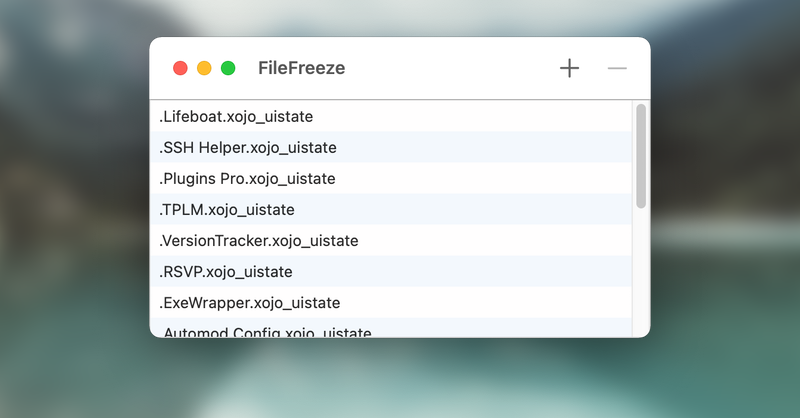Screen dimensions: 800x418
Task: Choose the .Plugins Pro.xojo_uistate file
Action: tap(391, 179)
